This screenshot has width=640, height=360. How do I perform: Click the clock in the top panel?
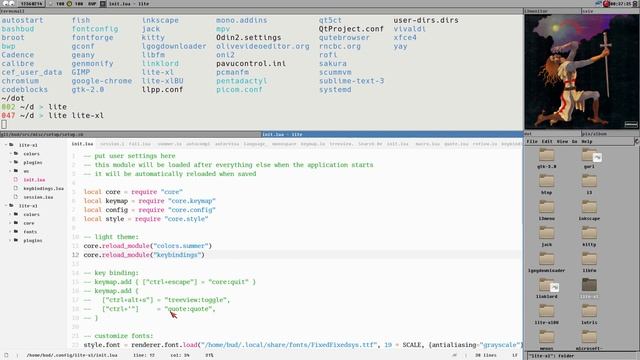pos(620,4)
